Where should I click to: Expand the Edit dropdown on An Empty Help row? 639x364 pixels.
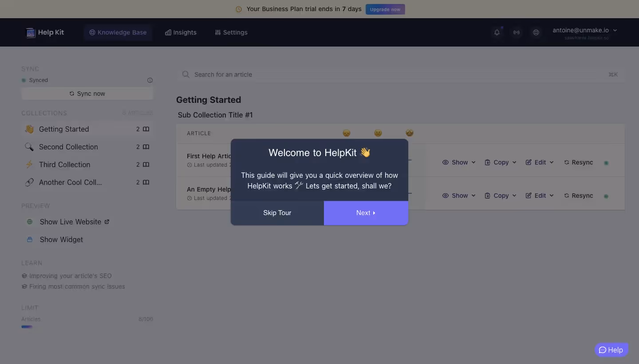[540, 196]
